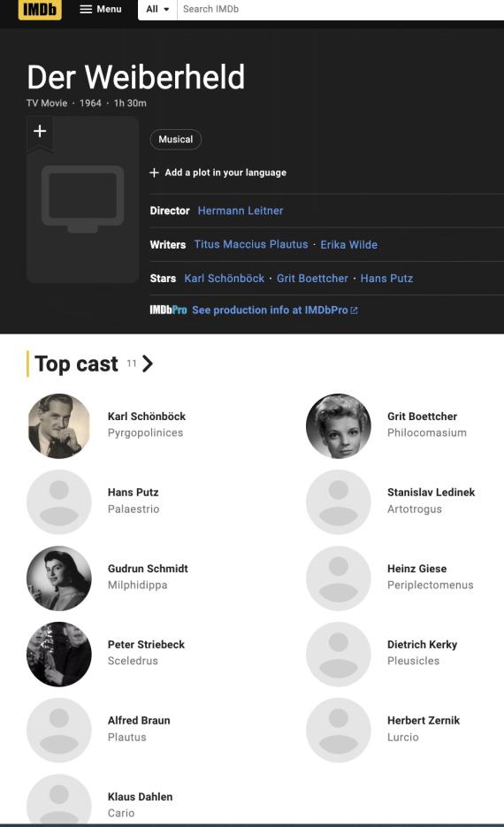Click the Der Weiberheld title
Image resolution: width=504 pixels, height=827 pixels.
136,77
